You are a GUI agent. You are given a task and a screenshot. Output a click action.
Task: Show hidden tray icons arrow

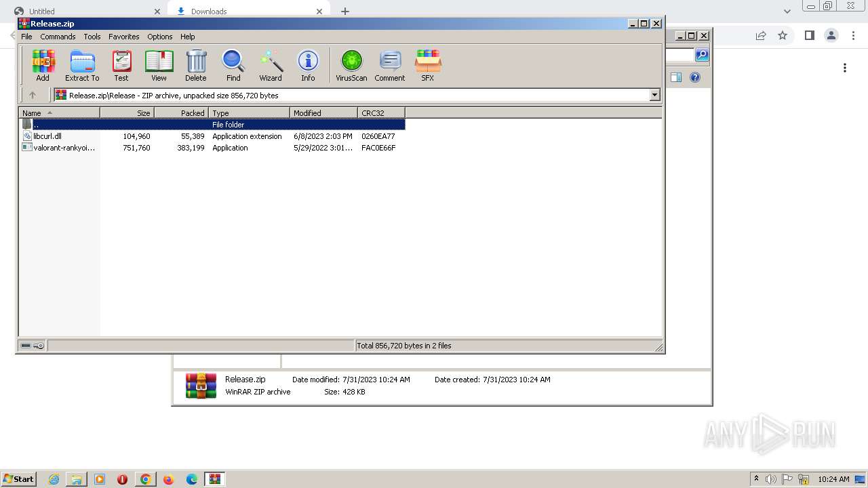[x=756, y=479]
